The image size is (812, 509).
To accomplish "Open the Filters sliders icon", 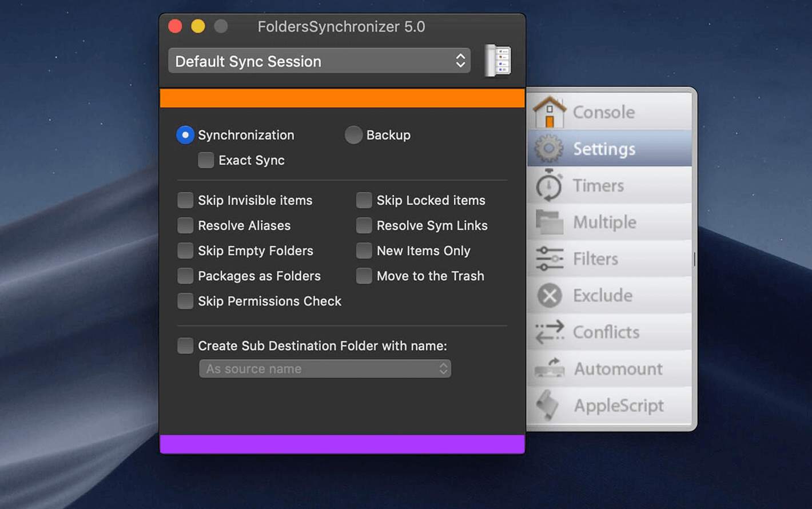I will 550,259.
